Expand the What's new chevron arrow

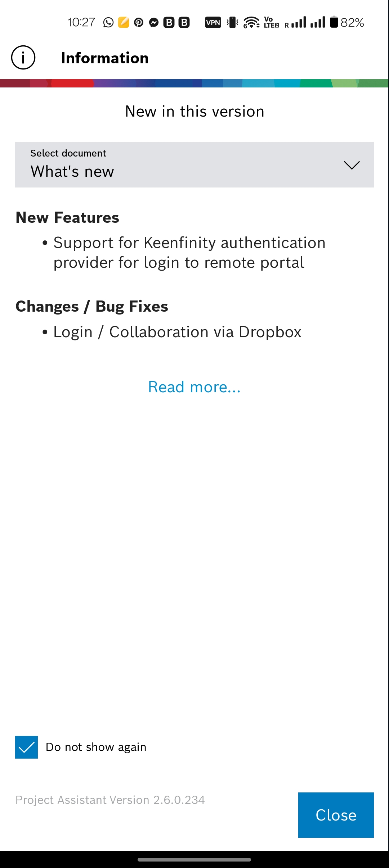tap(352, 165)
